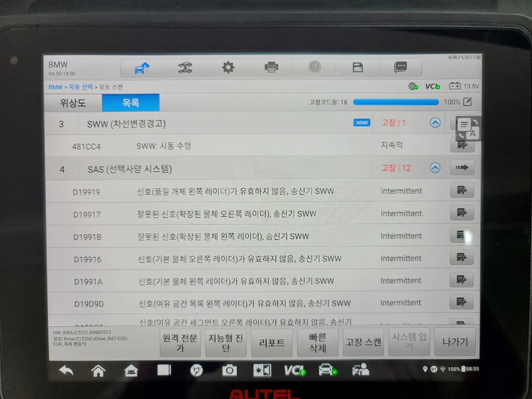Tap the Android back arrow
The height and width of the screenshot is (399, 532).
click(66, 370)
